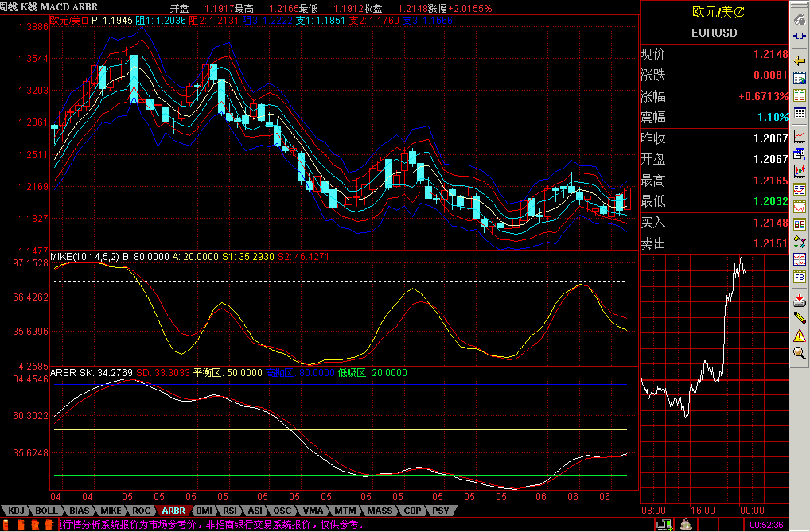Click the F8 toolbar icon
This screenshot has width=810, height=532.
coord(800,278)
